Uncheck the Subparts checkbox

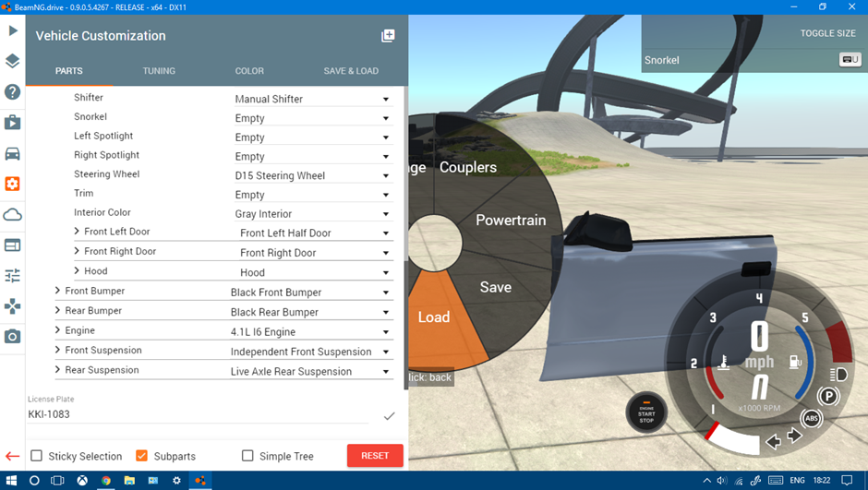point(141,456)
